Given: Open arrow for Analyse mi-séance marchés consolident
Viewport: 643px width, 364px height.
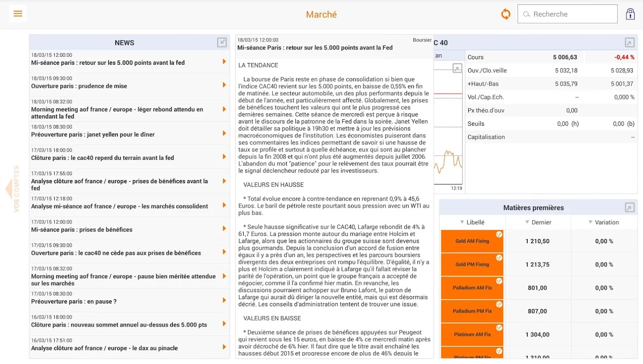Looking at the screenshot, I should 224,205.
